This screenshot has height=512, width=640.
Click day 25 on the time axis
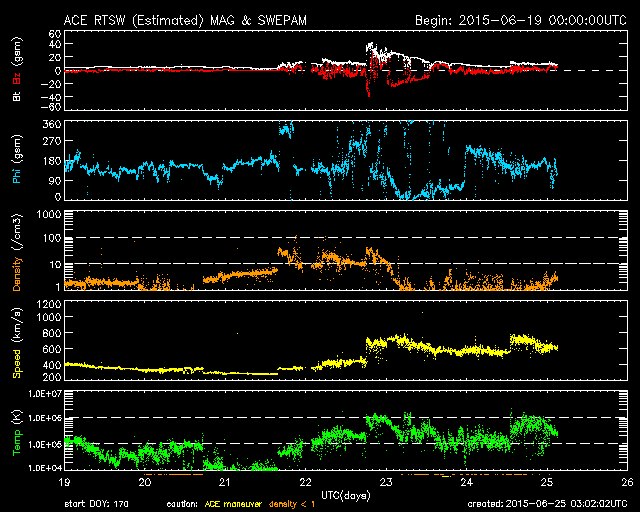(546, 481)
